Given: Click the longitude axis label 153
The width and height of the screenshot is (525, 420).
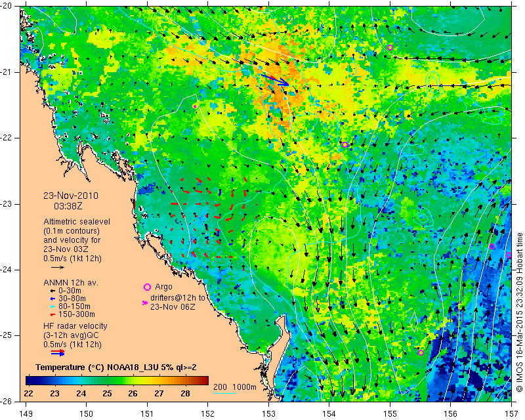Looking at the screenshot, I should point(268,414).
